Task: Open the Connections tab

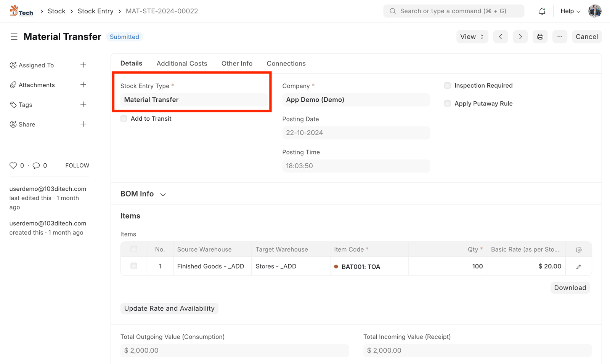Action: (286, 64)
